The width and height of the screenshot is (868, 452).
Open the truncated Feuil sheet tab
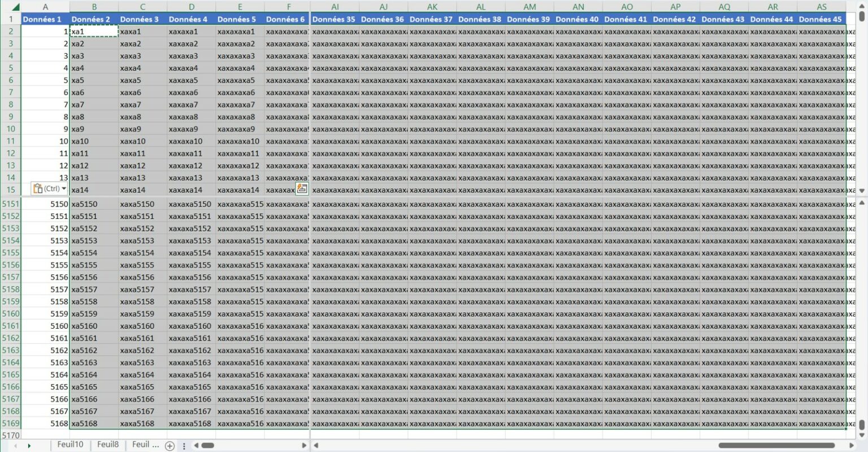pos(146,445)
